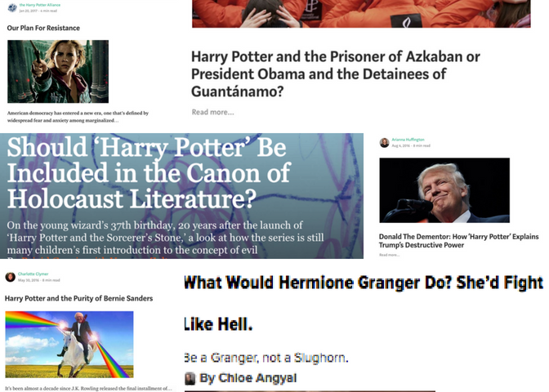Open the Trump microphone photo thumbnail
The image size is (549, 392).
tap(444, 190)
